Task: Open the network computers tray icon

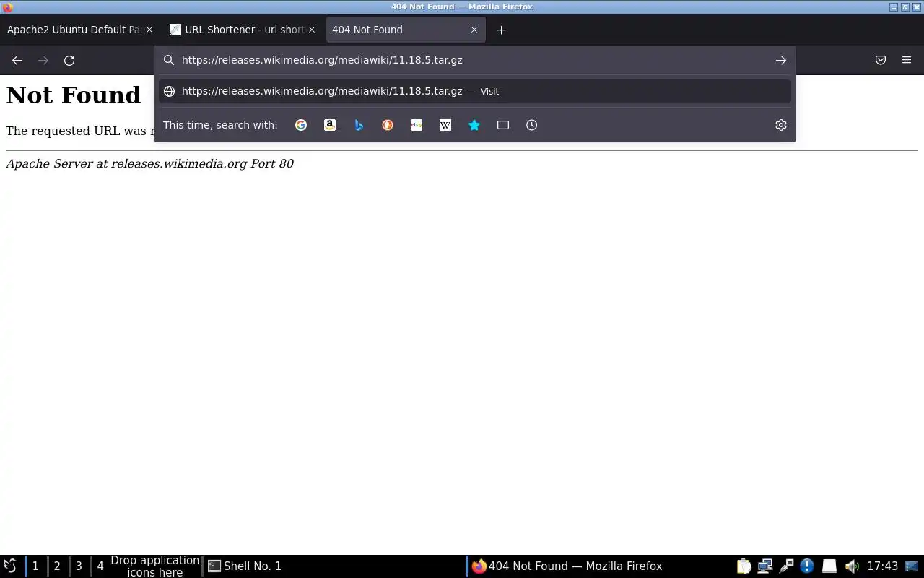Action: pyautogui.click(x=765, y=566)
